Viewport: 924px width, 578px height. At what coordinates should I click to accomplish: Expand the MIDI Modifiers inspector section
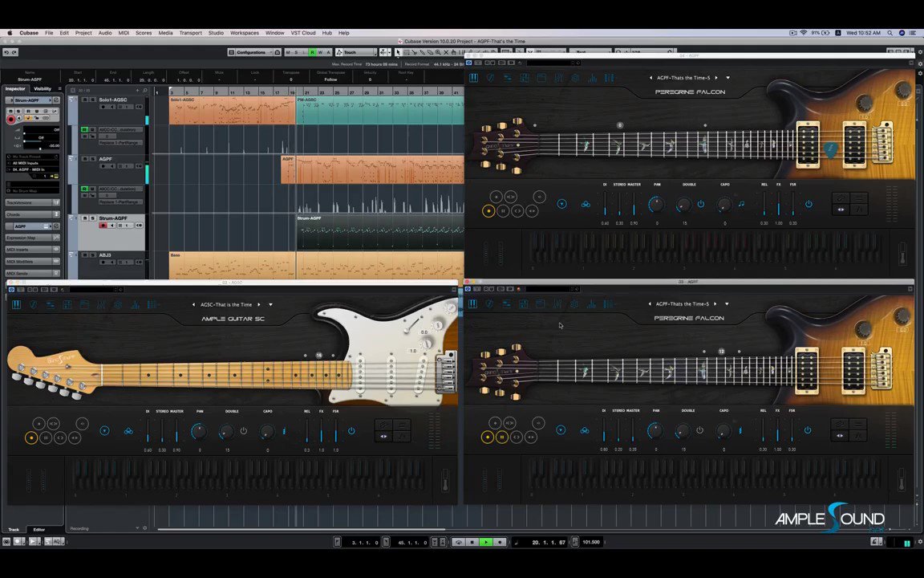click(32, 261)
